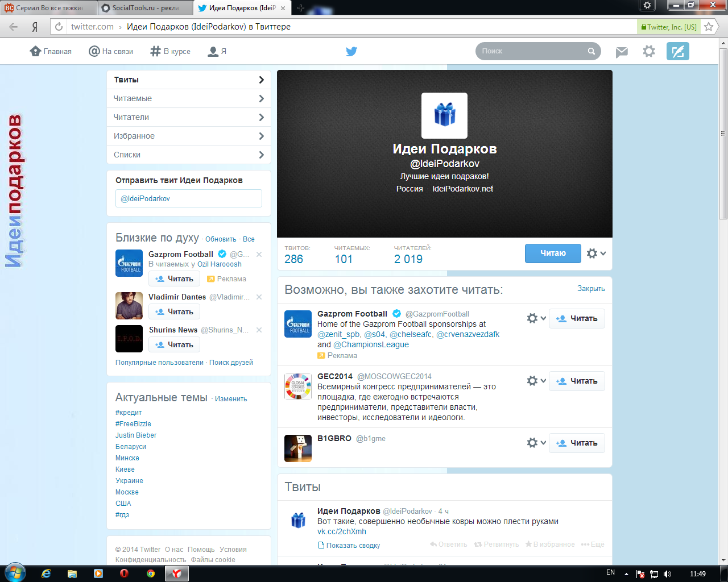Image resolution: width=728 pixels, height=582 pixels.
Task: Open Gazprom Football avatar in main suggestions
Action: point(298,324)
